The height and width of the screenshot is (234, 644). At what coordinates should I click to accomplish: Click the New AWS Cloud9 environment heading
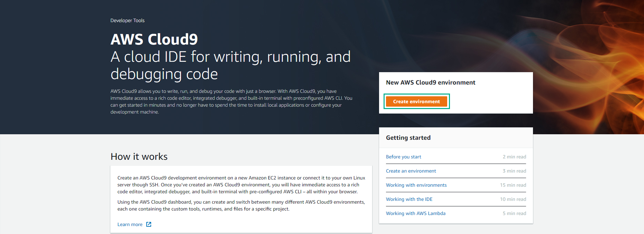430,82
